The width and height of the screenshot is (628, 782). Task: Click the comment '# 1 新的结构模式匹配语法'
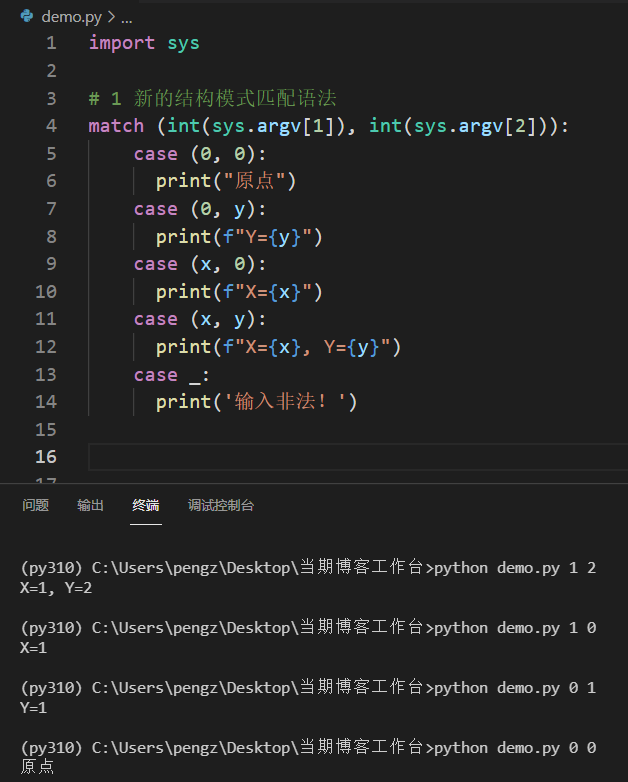tap(212, 98)
